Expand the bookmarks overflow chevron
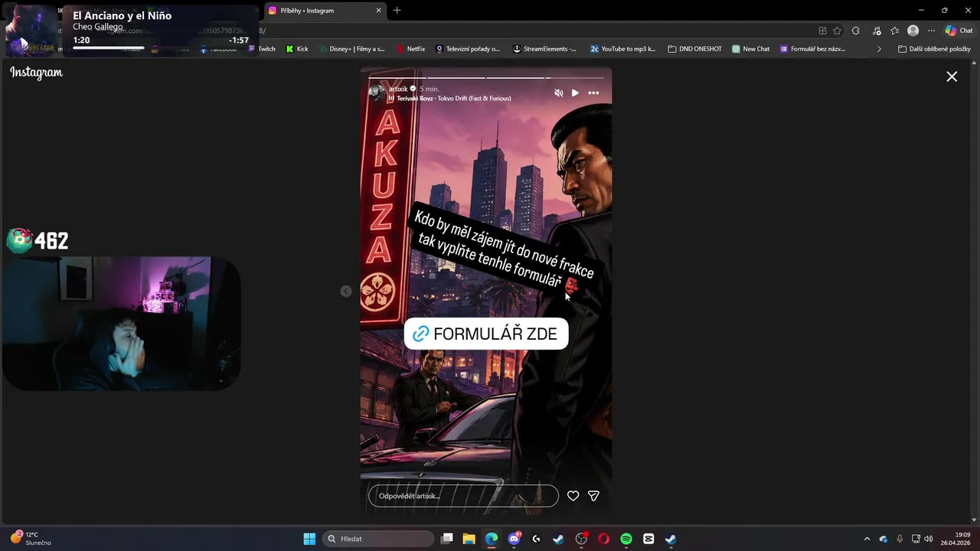This screenshot has height=551, width=980. [x=879, y=49]
